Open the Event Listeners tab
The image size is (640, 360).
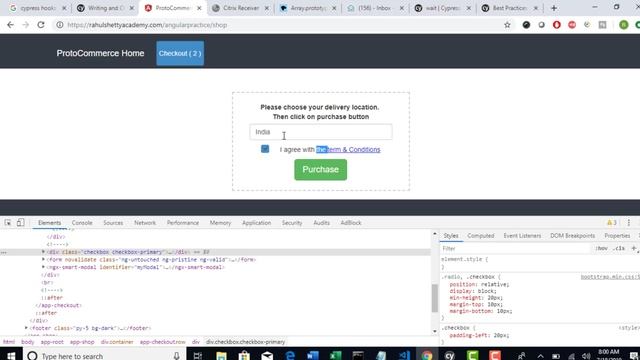click(522, 236)
